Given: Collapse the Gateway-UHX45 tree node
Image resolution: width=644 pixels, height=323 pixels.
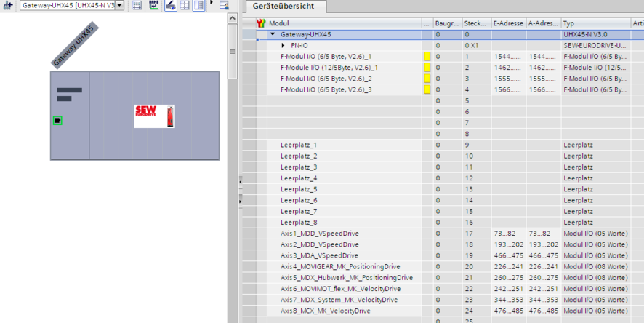Looking at the screenshot, I should (273, 34).
